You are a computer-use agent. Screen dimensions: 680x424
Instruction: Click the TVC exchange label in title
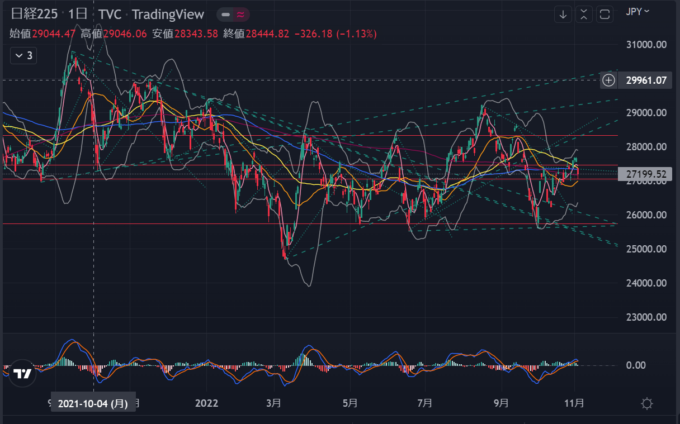(108, 14)
